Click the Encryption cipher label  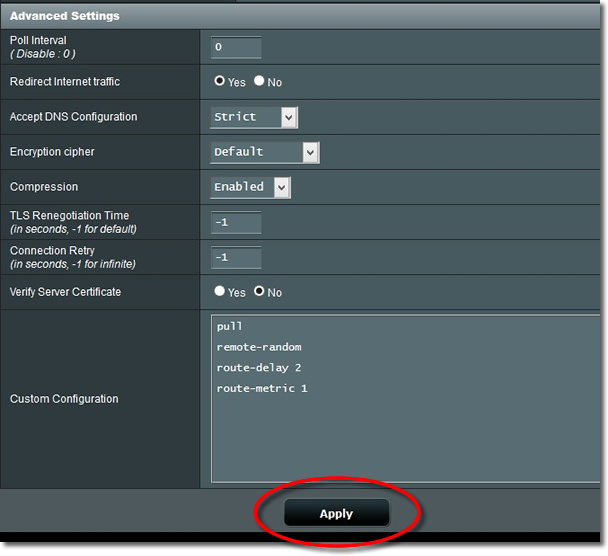(52, 152)
